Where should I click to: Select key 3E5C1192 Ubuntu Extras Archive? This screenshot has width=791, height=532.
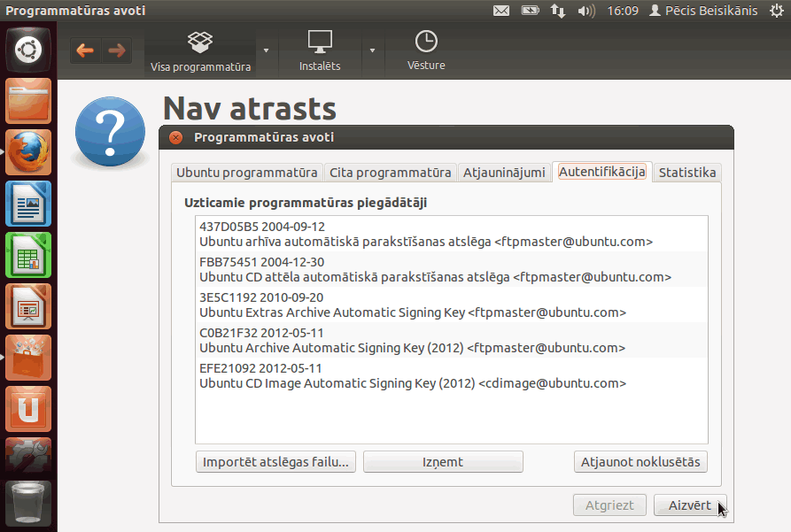(x=452, y=305)
